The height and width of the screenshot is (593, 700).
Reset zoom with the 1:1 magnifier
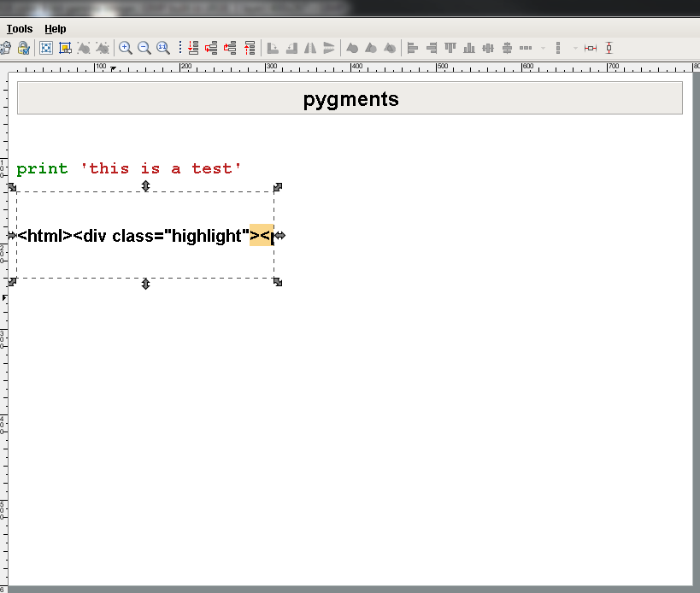point(163,48)
